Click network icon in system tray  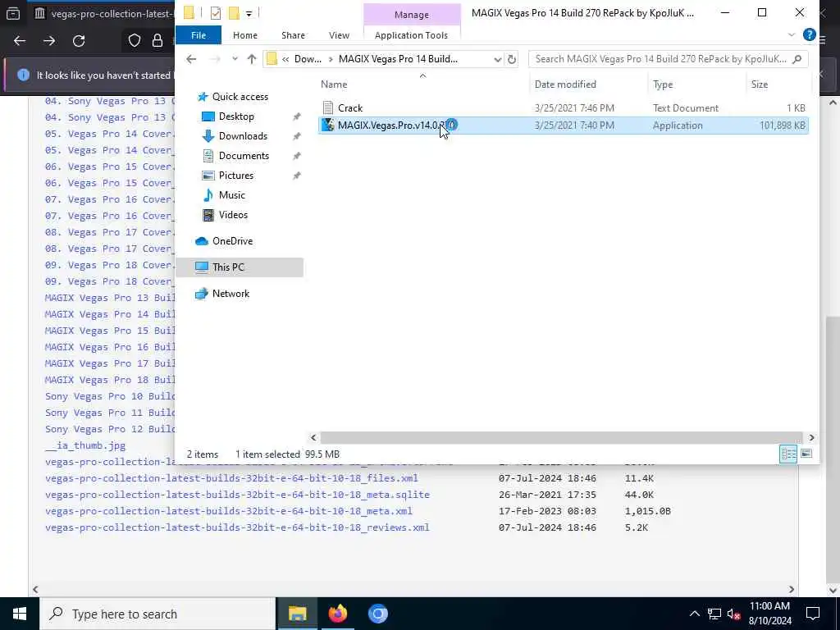tap(714, 614)
